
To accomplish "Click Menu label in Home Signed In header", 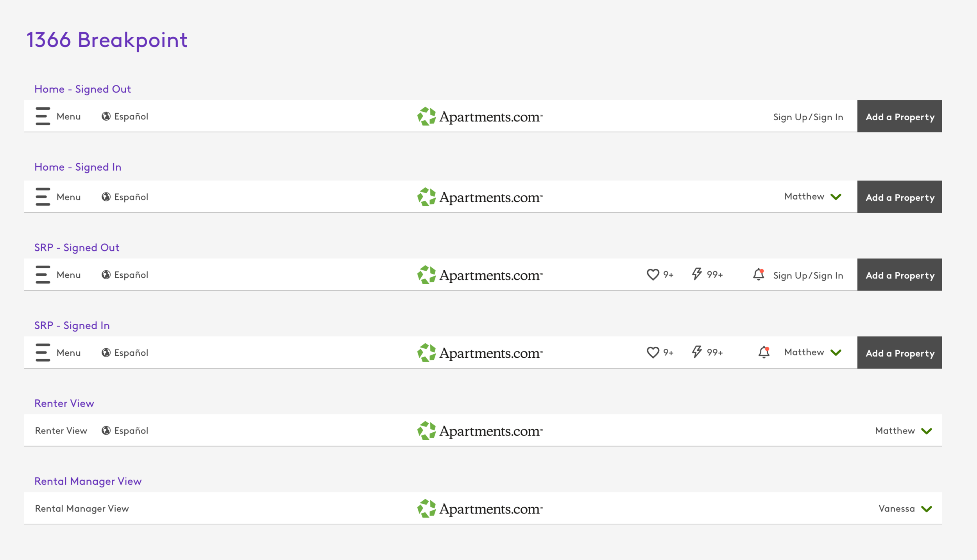I will point(68,197).
